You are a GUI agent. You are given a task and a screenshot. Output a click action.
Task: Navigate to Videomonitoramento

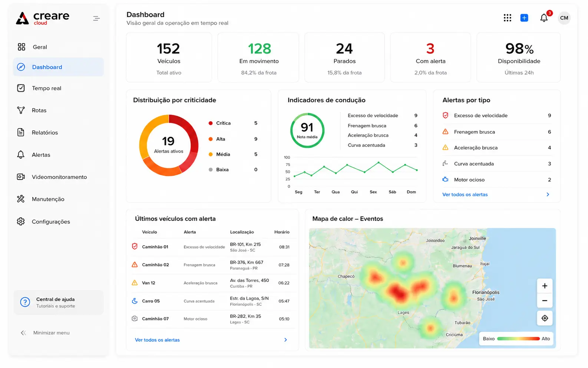[58, 177]
